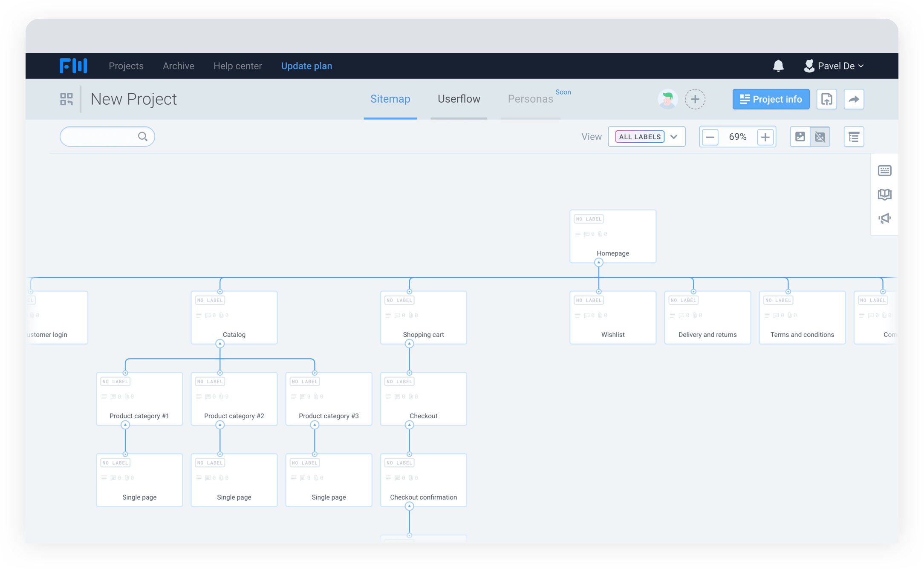Open the project dashboard grid icon

coord(66,99)
